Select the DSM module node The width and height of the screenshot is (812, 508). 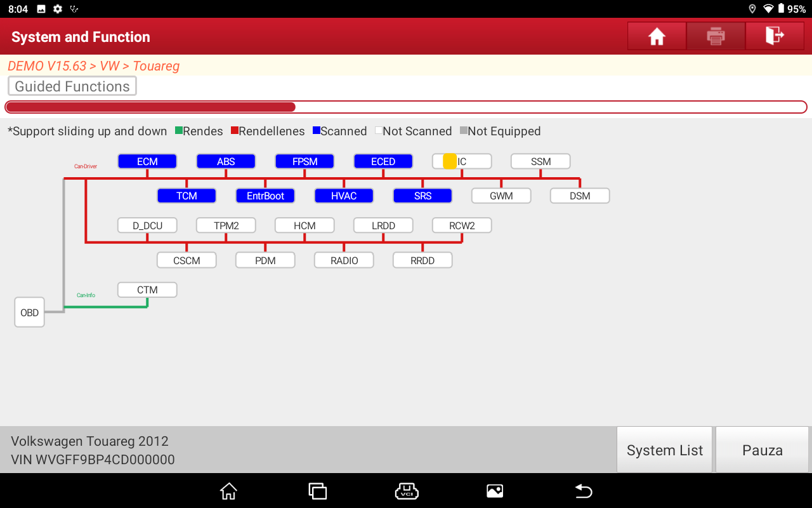(580, 196)
